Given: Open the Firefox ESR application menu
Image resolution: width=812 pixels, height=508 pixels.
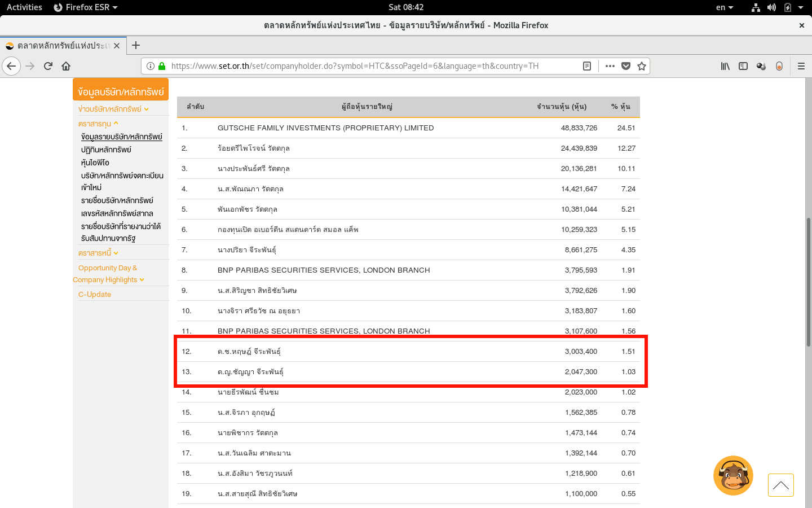Looking at the screenshot, I should tap(86, 7).
